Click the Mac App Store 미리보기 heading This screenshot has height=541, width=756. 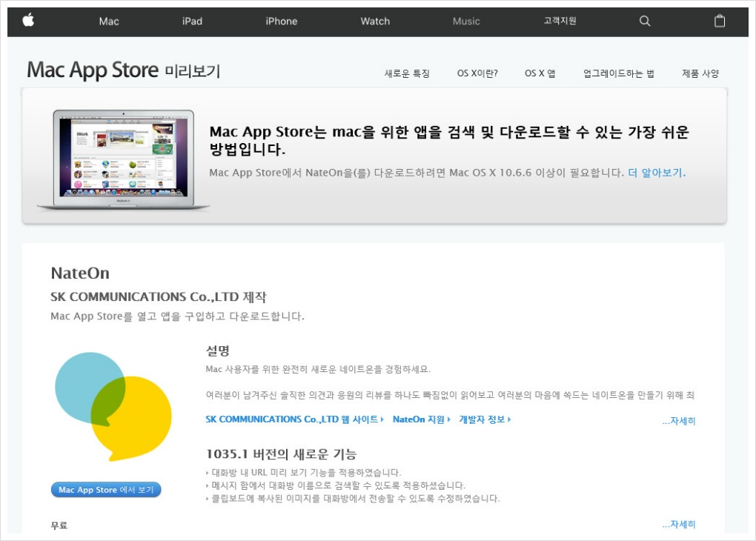tap(124, 70)
